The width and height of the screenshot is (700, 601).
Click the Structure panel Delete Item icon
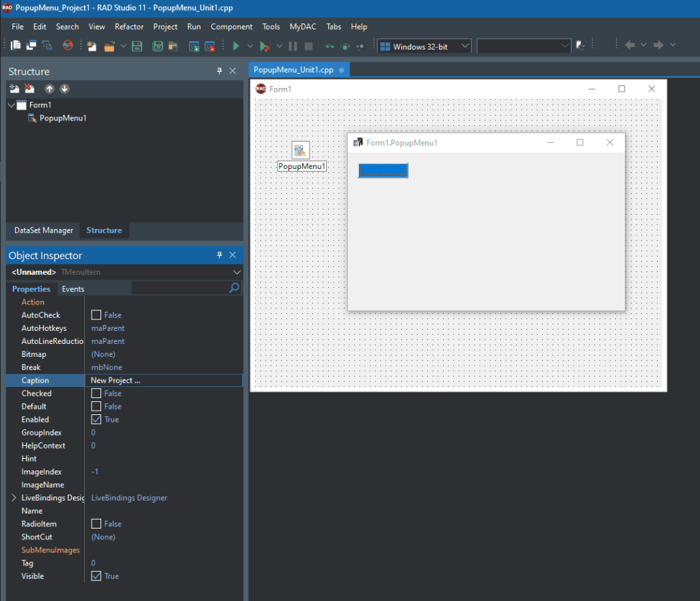click(x=29, y=88)
